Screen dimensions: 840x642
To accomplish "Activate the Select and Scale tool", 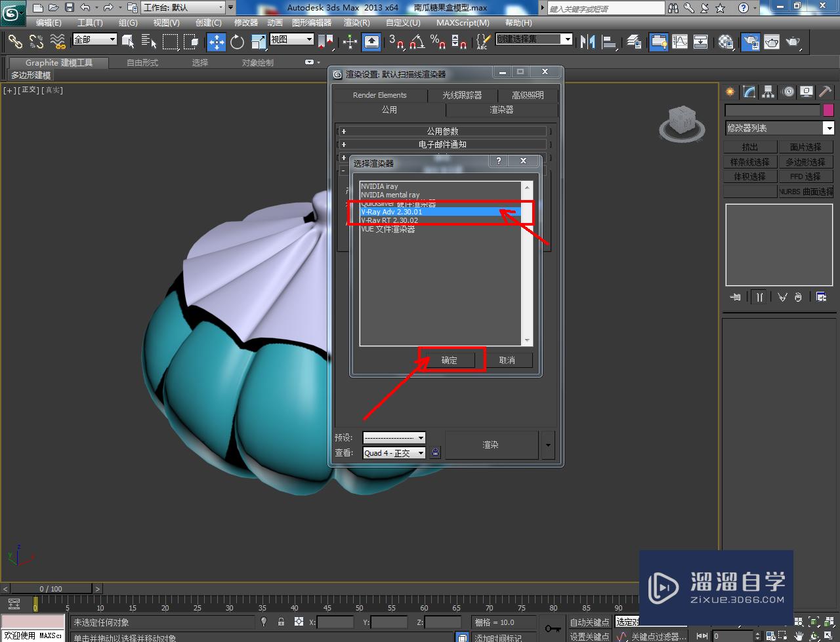I will tap(258, 42).
